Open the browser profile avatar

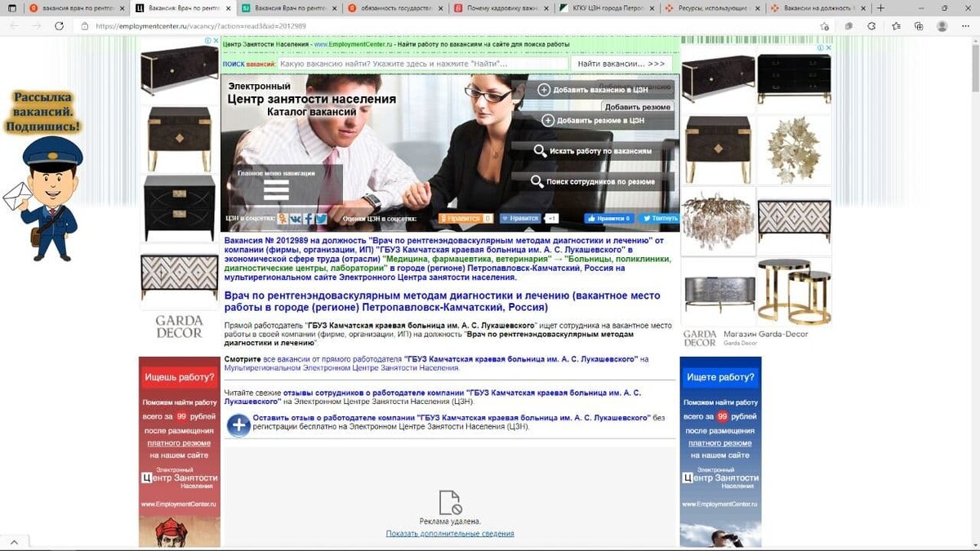[x=942, y=26]
